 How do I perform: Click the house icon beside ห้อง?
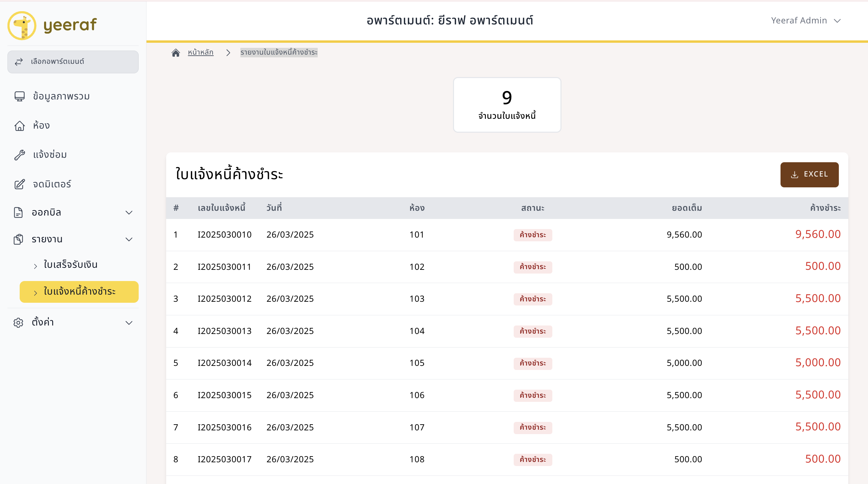20,126
